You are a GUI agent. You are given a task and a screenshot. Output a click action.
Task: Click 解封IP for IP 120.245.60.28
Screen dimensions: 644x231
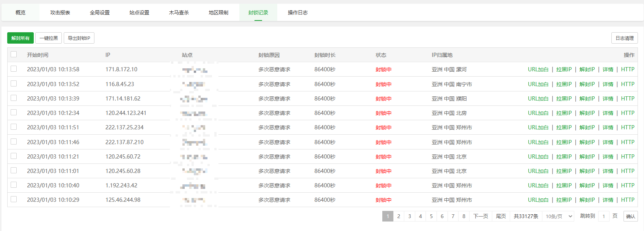click(x=587, y=171)
